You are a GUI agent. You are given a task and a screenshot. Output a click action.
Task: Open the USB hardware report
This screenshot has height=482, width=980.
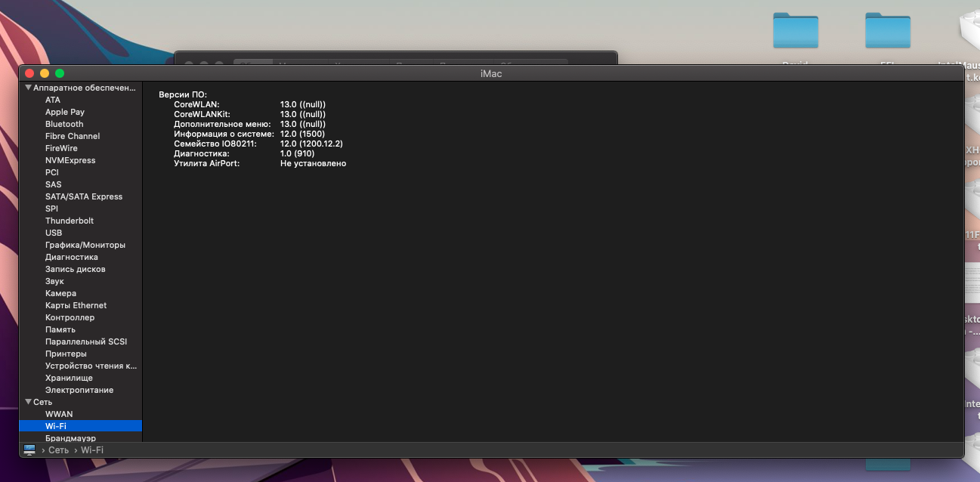tap(54, 232)
